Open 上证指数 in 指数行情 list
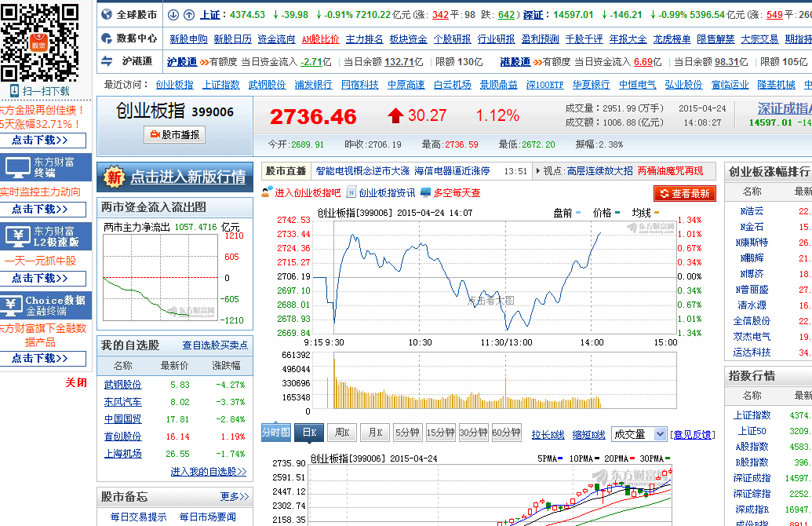The width and height of the screenshot is (812, 526). coord(752,415)
